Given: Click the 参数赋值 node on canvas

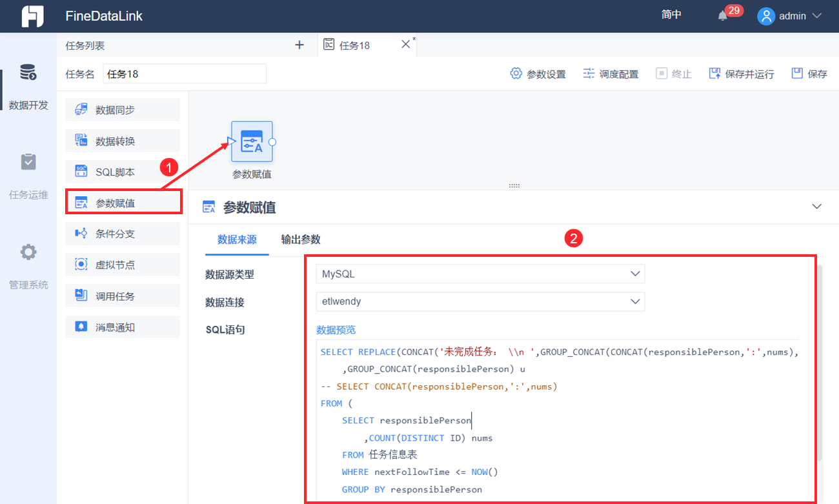Looking at the screenshot, I should click(252, 141).
